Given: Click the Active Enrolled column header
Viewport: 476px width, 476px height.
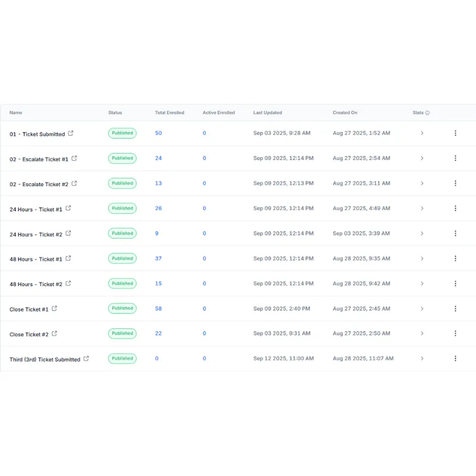Looking at the screenshot, I should coord(218,112).
